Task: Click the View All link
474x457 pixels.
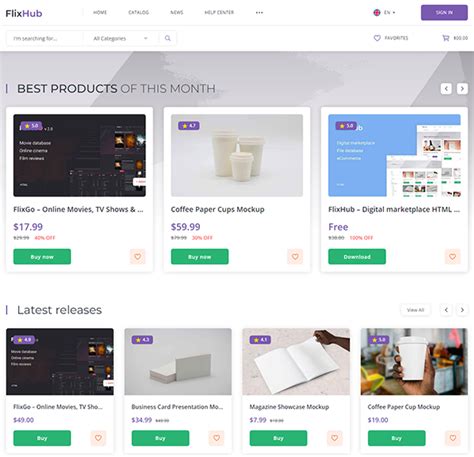Action: (415, 310)
